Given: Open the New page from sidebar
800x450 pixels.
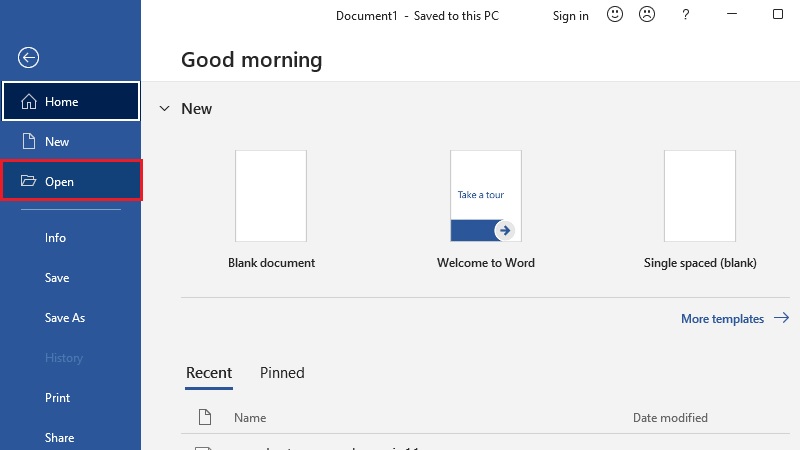Looking at the screenshot, I should click(71, 141).
